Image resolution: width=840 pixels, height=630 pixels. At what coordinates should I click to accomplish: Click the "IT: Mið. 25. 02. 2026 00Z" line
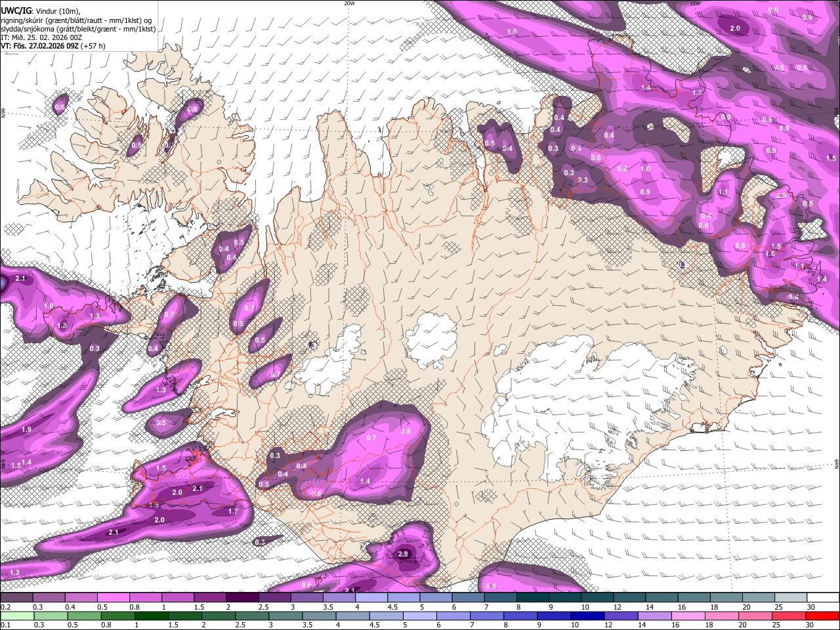41,38
